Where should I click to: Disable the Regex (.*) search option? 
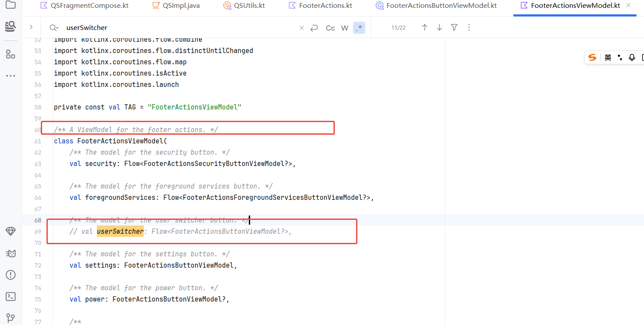(359, 28)
